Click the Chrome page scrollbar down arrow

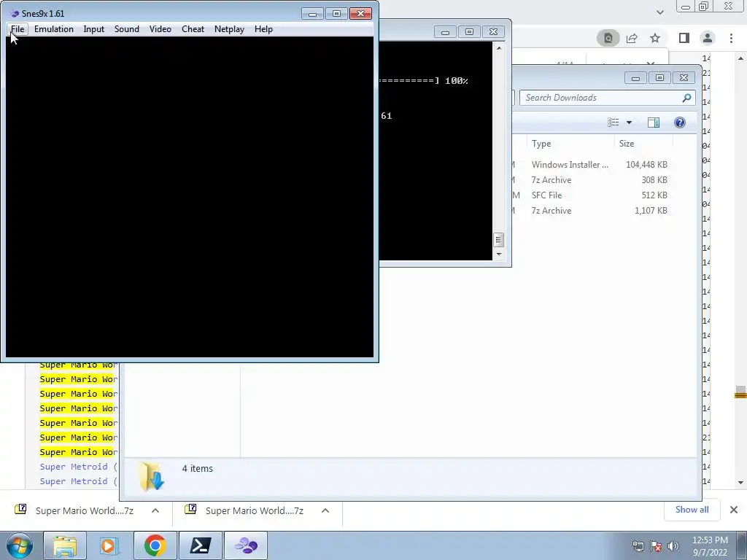tap(740, 483)
